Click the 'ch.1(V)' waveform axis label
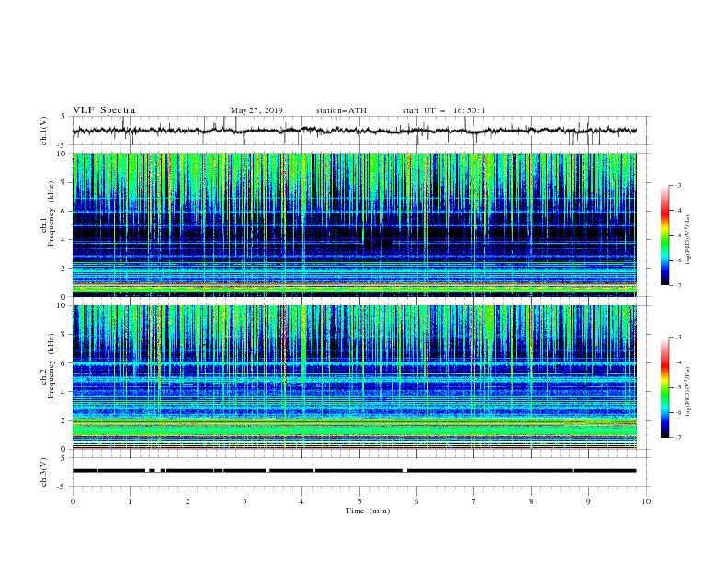Screen dimensions: 728x563 coord(44,131)
